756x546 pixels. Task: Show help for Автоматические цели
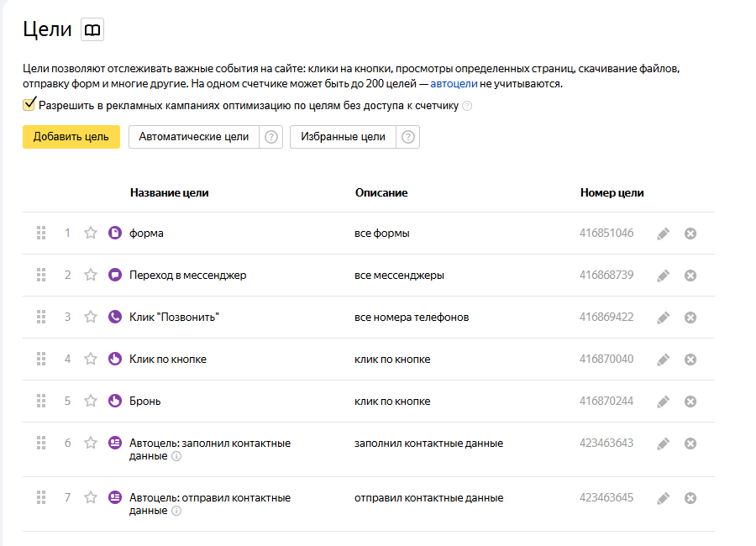click(271, 137)
